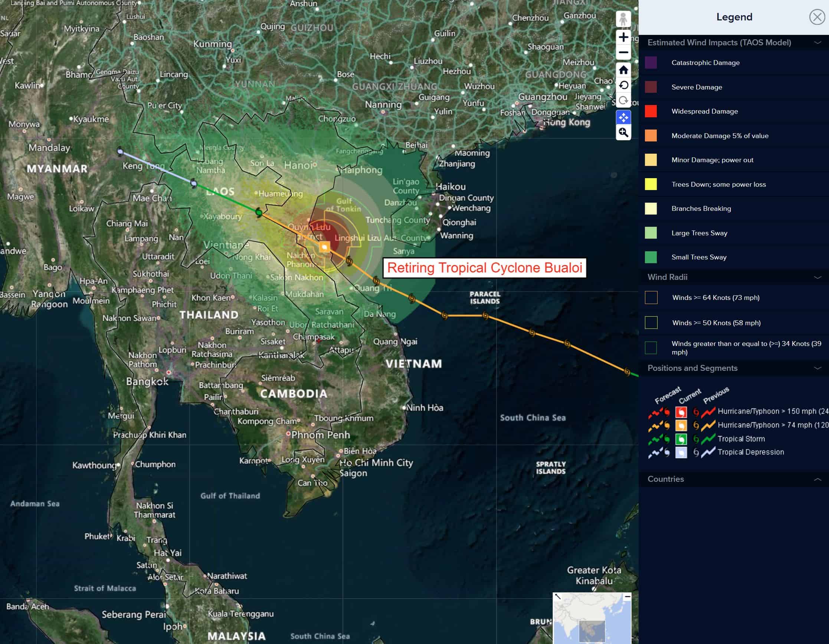Collapse the Wind Radii section
Image resolution: width=829 pixels, height=644 pixels.
point(817,277)
